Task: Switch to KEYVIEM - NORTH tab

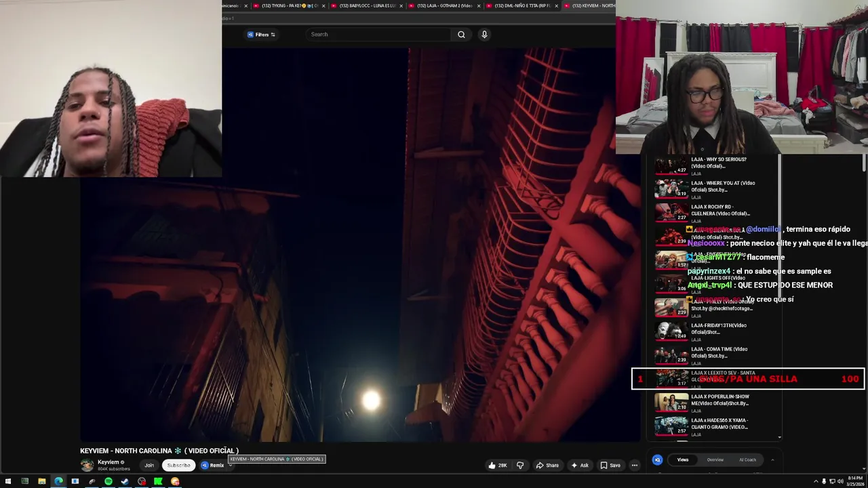Action: 590,5
